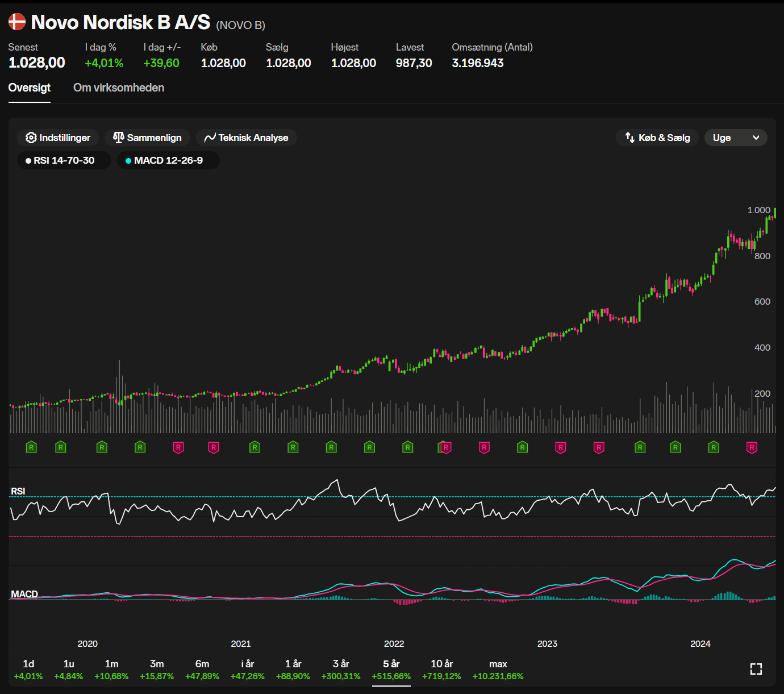The image size is (784, 694).
Task: Click the 2024 year axis label
Action: coord(700,643)
